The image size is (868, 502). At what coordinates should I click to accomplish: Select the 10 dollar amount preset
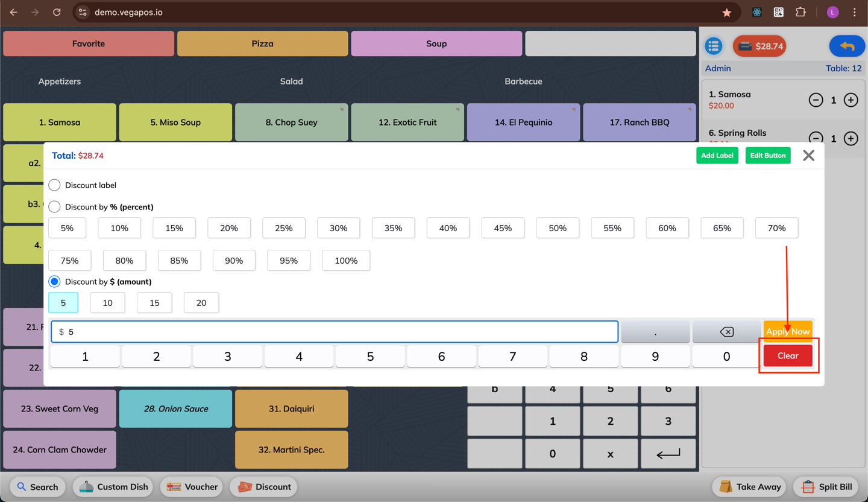point(107,303)
